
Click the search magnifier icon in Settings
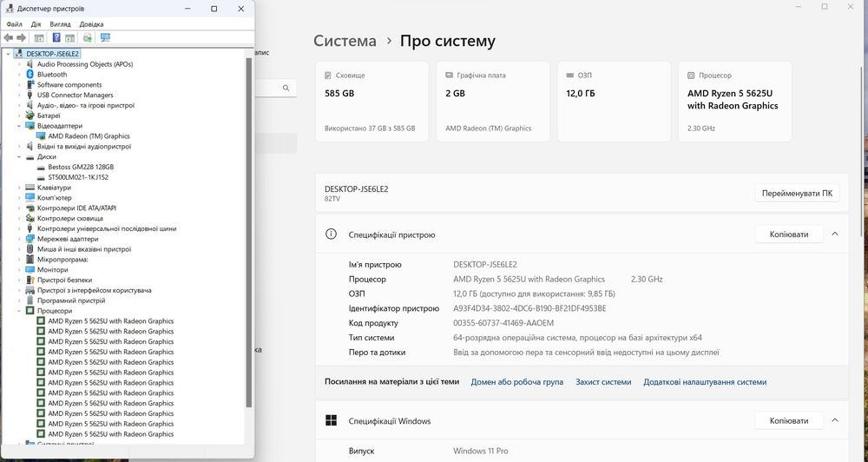click(286, 88)
